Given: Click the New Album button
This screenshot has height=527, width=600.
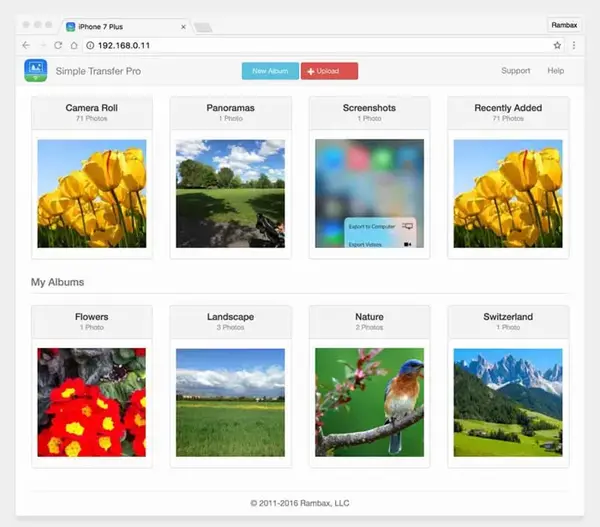Looking at the screenshot, I should click(x=270, y=71).
